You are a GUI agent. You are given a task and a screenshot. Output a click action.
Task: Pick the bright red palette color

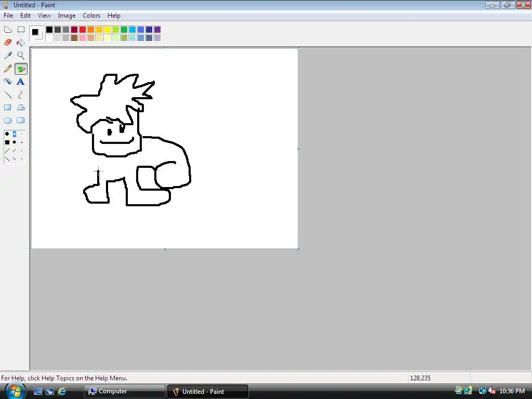[x=83, y=30]
